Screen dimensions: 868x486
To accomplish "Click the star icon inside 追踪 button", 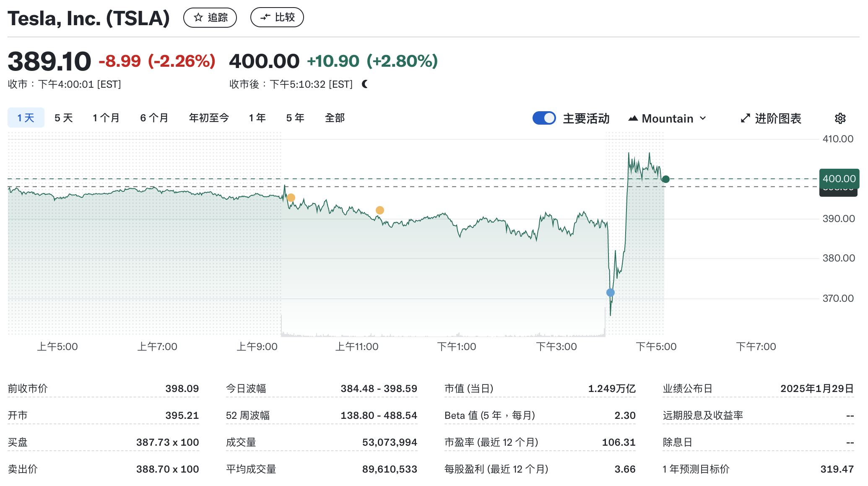I will pos(197,17).
